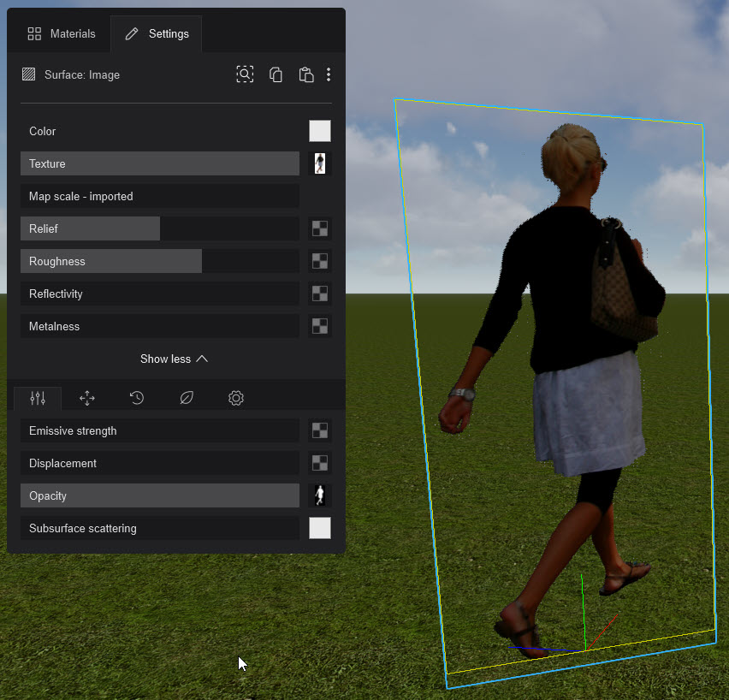Open the advanced gear settings tab

[236, 398]
